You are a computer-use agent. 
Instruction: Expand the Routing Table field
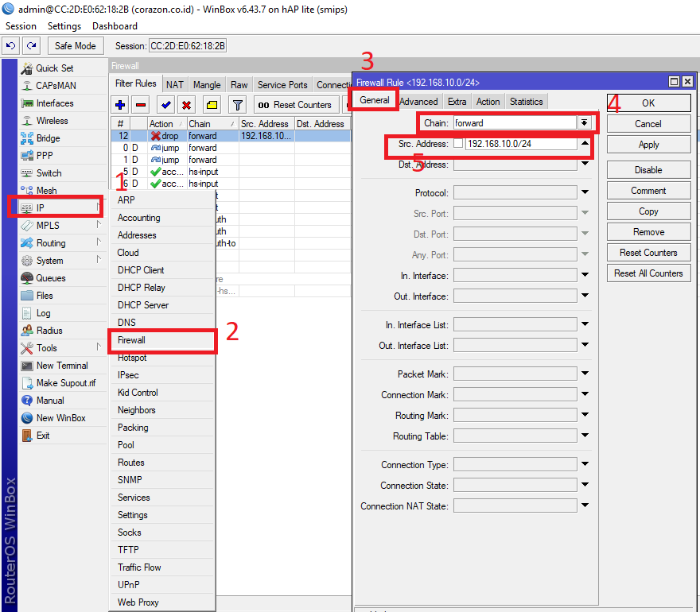(585, 436)
